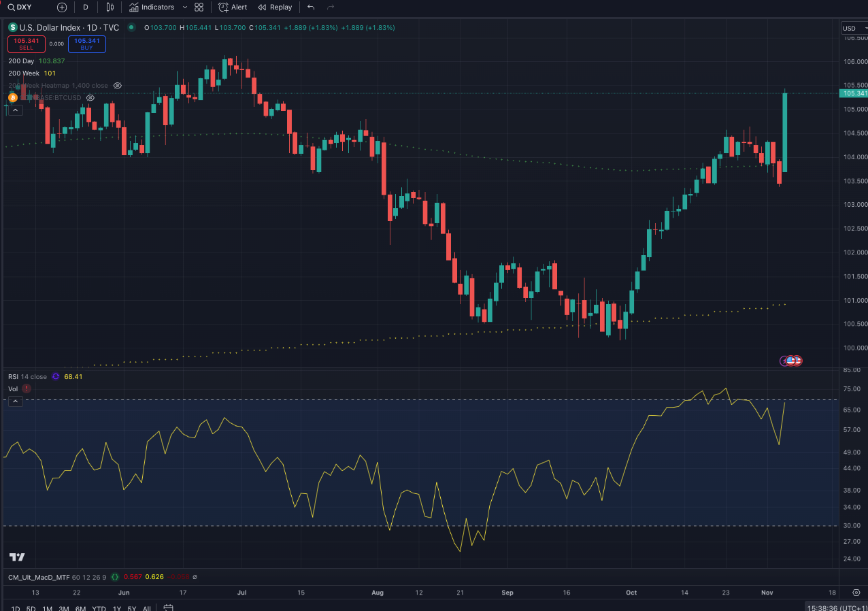Open the USD currency dropdown
Viewport: 868px width, 611px height.
[854, 28]
